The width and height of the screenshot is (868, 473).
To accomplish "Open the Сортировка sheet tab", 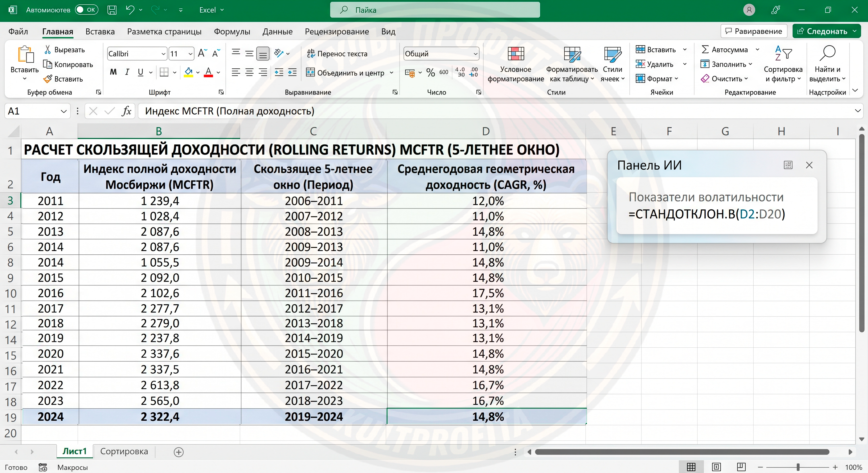I will [x=124, y=451].
